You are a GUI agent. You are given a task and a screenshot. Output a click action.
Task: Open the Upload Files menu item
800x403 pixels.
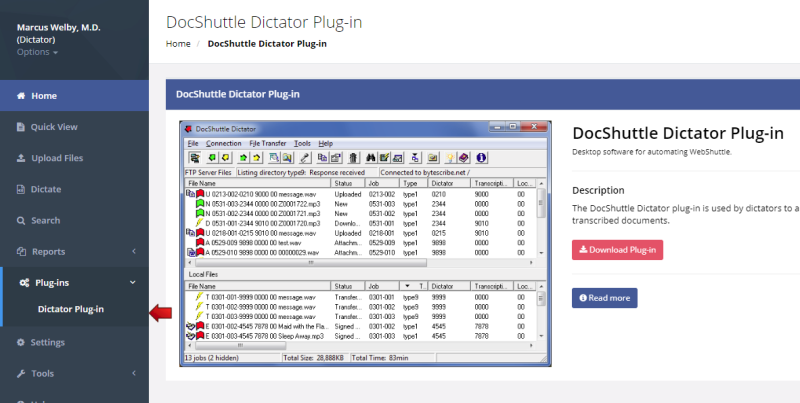tap(56, 158)
